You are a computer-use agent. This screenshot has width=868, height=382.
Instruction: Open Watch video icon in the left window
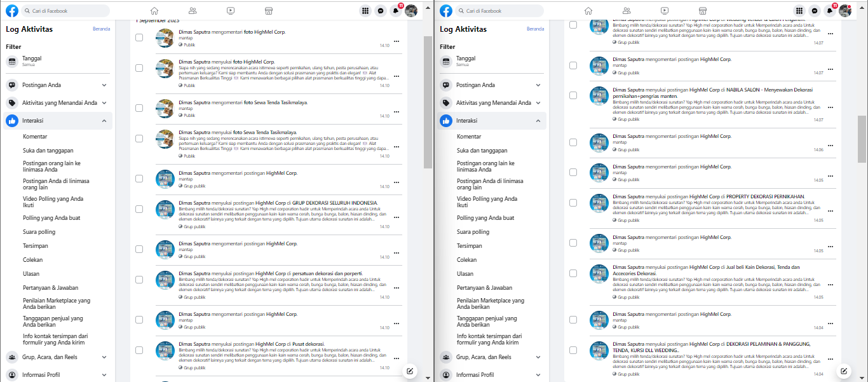click(231, 11)
